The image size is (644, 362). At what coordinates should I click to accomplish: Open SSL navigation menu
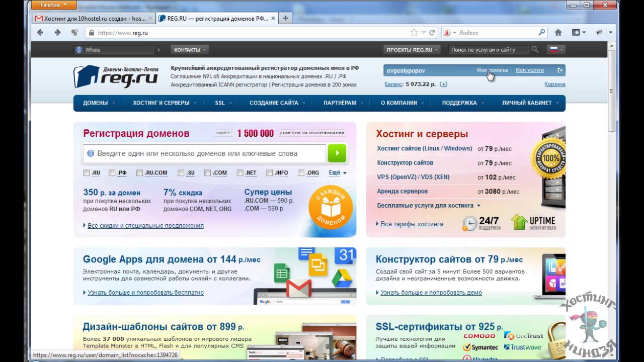click(x=223, y=103)
